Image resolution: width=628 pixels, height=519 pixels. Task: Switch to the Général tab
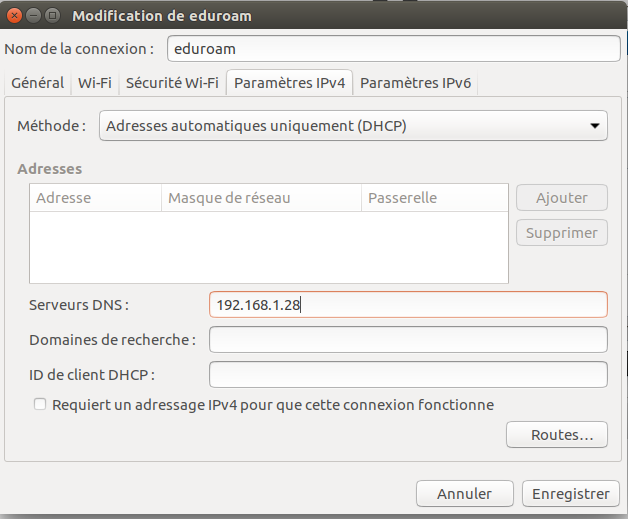point(38,83)
